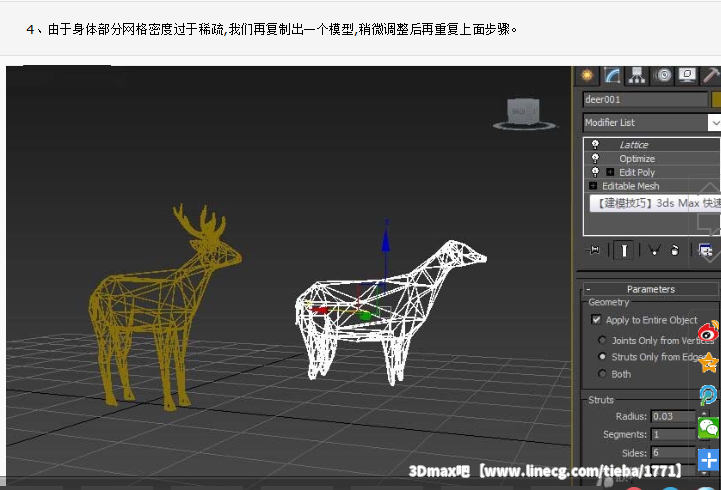Click Configure Modifier Sets icon
The image size is (721, 490).
click(x=705, y=250)
